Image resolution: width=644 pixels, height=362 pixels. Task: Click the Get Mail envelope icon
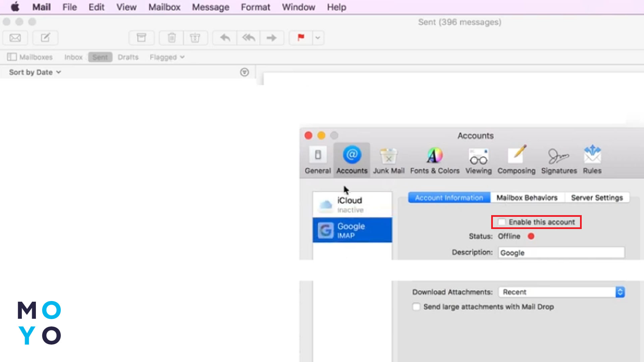15,38
